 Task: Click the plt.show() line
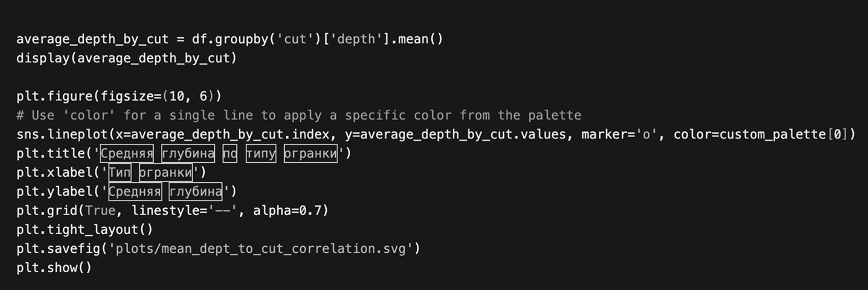tap(54, 267)
